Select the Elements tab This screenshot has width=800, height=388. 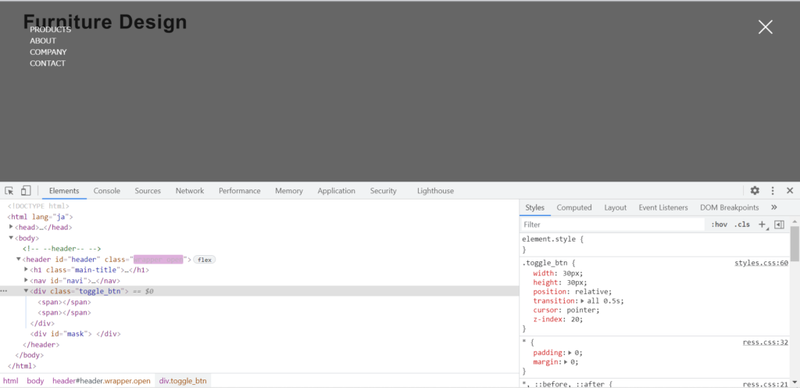64,191
